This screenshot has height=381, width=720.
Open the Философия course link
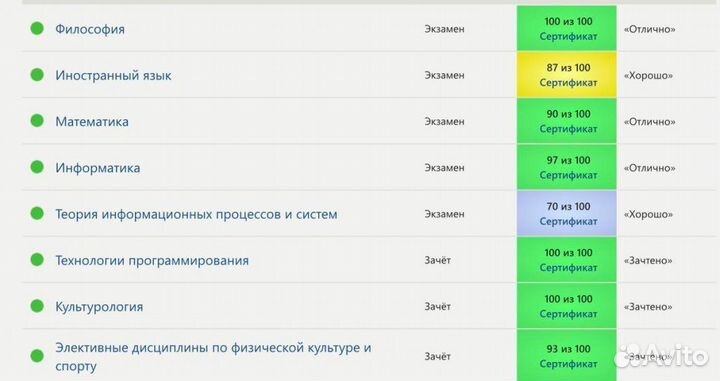coord(90,29)
